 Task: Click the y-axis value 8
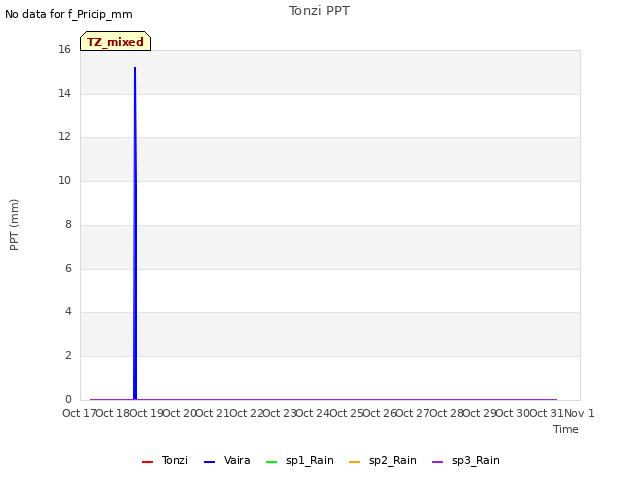click(x=68, y=224)
